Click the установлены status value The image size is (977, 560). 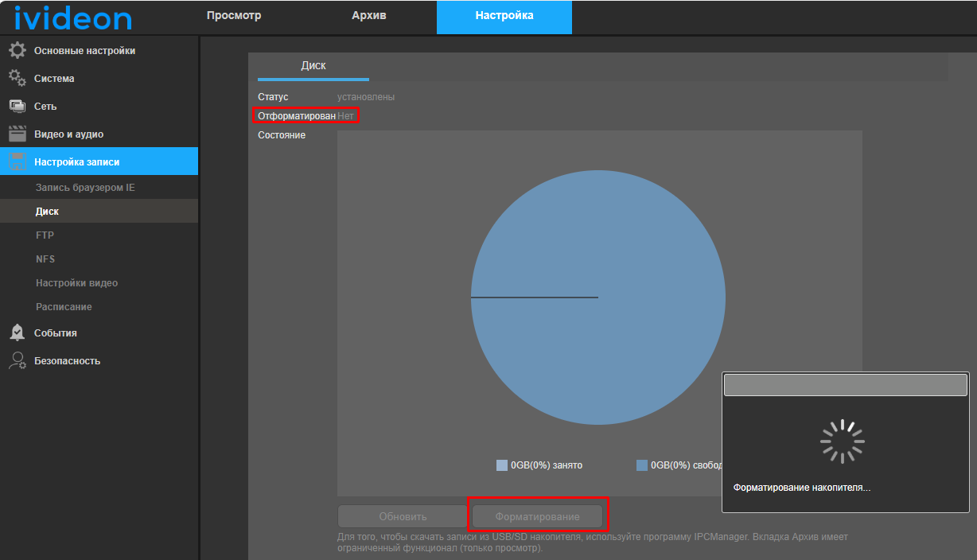click(366, 97)
